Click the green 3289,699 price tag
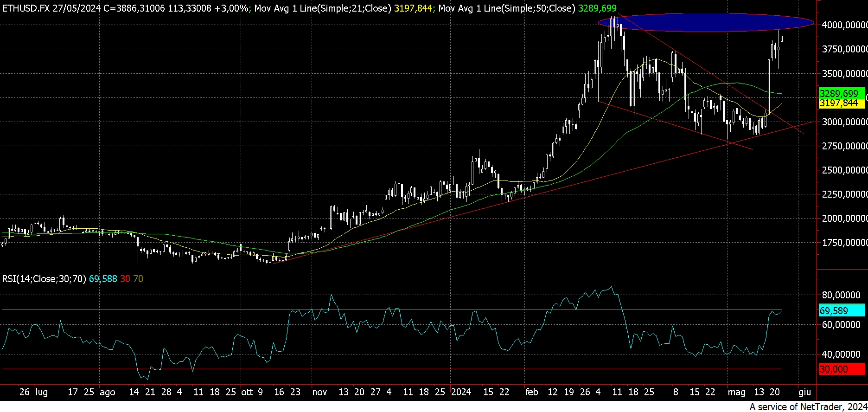The width and height of the screenshot is (868, 412). [x=842, y=94]
